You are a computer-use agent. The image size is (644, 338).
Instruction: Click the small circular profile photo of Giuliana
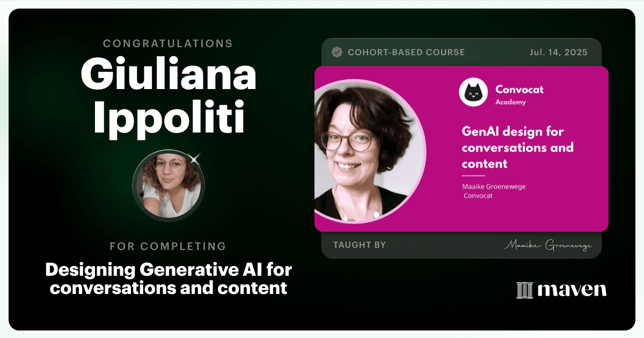168,186
